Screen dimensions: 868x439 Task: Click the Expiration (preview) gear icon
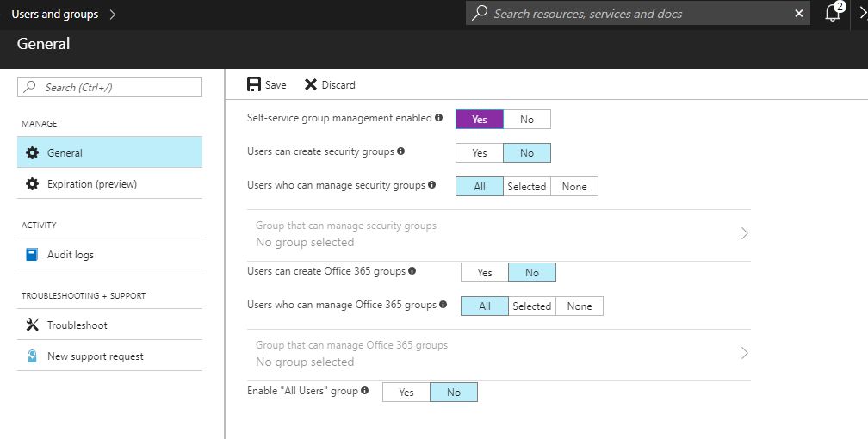point(32,184)
